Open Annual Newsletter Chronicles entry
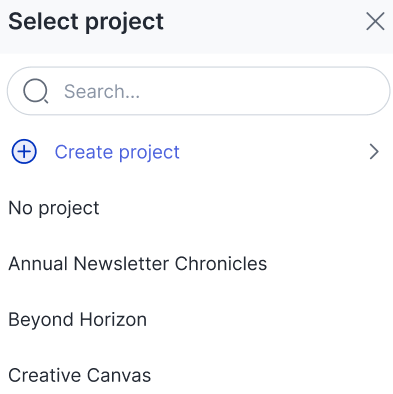Image resolution: width=393 pixels, height=394 pixels. pos(138,264)
